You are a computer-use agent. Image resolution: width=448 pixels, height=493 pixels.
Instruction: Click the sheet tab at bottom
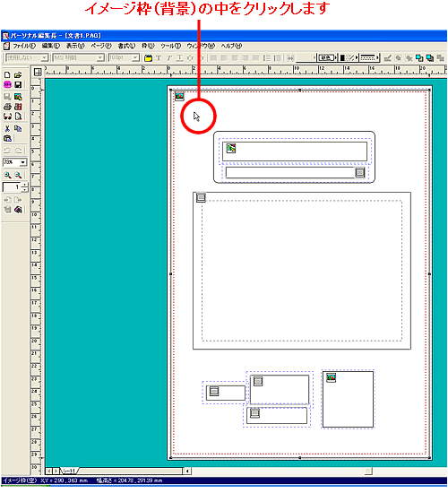coord(68,471)
